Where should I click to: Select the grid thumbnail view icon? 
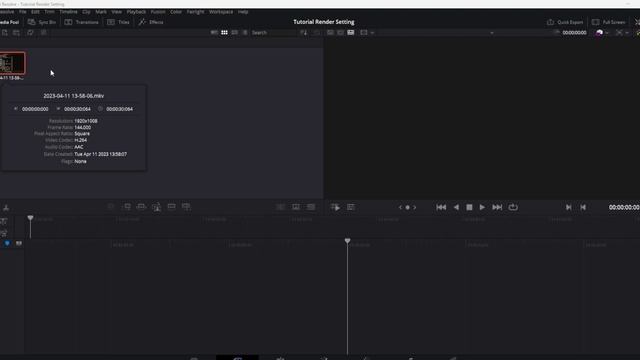224,32
